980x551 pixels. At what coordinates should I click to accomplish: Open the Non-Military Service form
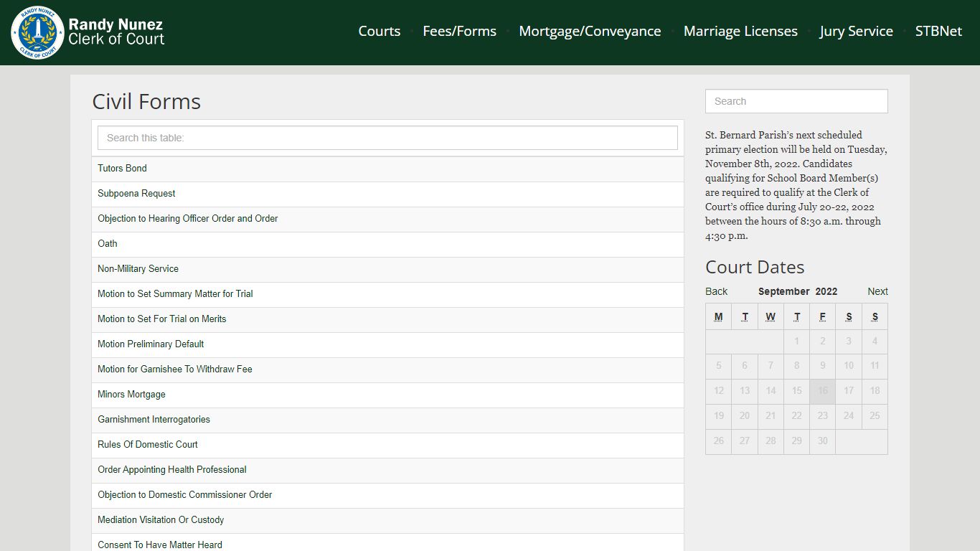[x=138, y=269]
